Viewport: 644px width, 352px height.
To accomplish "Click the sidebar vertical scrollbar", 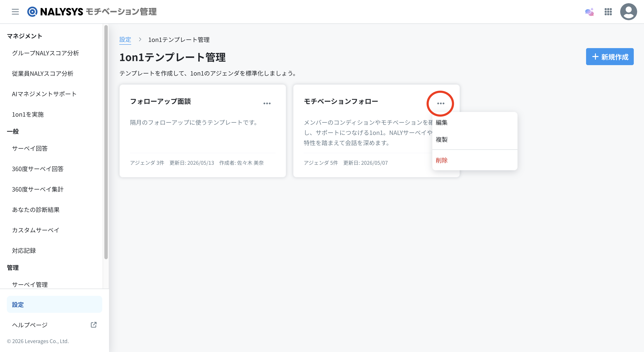I will coord(106,142).
